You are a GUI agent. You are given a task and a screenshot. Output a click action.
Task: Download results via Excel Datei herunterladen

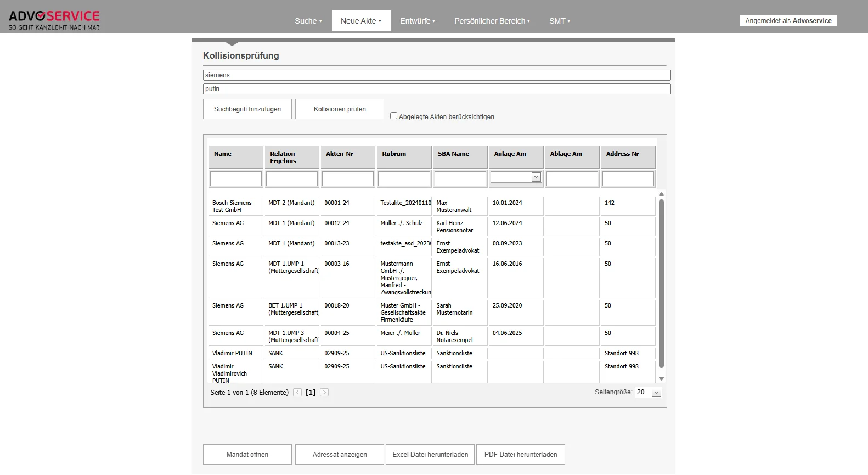[430, 455]
